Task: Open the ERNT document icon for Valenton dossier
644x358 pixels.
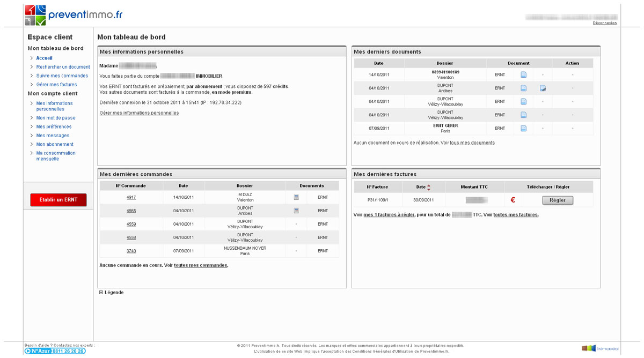Action: coord(523,74)
